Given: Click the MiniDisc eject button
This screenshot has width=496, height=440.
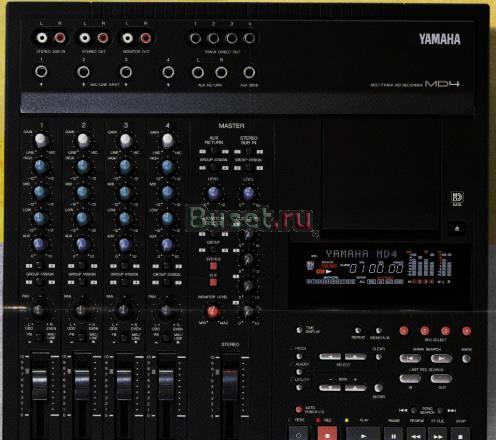Looking at the screenshot, I should coord(457,228).
